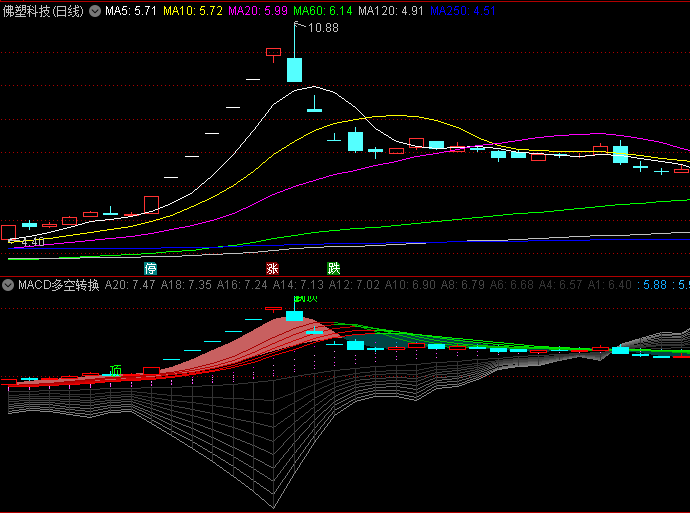Image resolution: width=690 pixels, height=513 pixels.
Task: Select the blue MA250: 4.51 label
Action: (462, 11)
